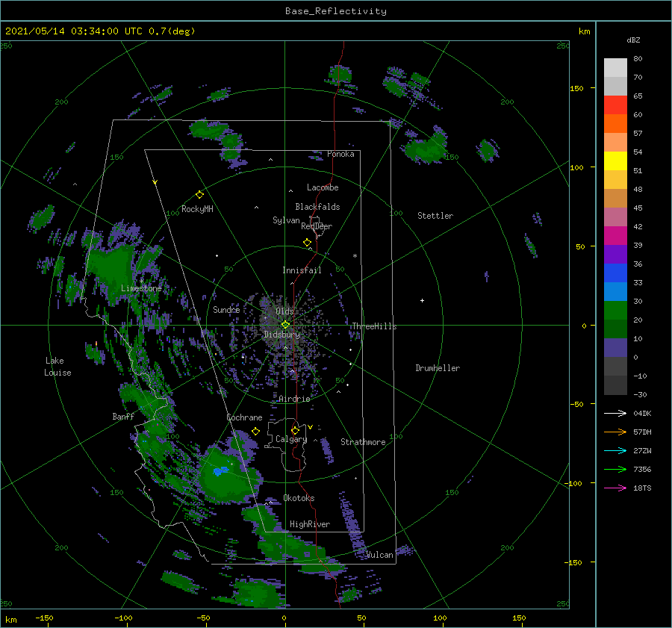672x628 pixels.
Task: Click the Limestone label
Action: coord(141,288)
